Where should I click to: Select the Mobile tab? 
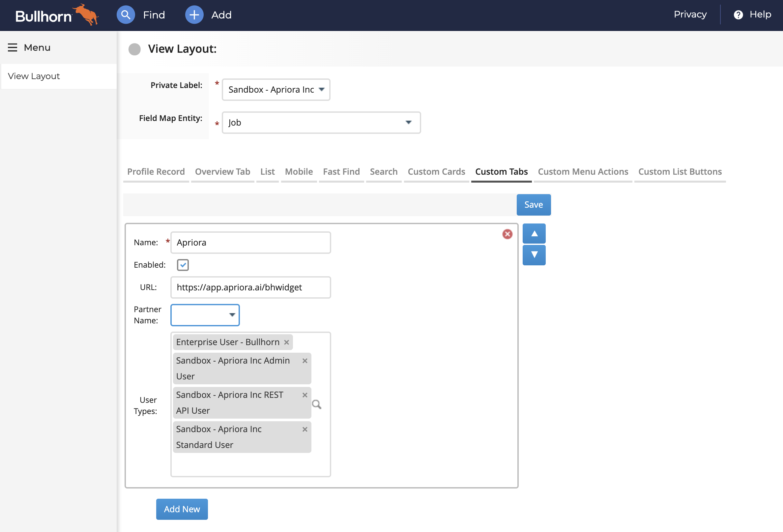(299, 172)
